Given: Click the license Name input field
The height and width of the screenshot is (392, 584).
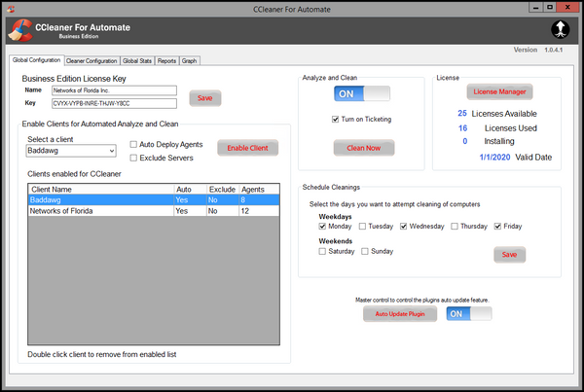Looking at the screenshot, I should click(114, 90).
